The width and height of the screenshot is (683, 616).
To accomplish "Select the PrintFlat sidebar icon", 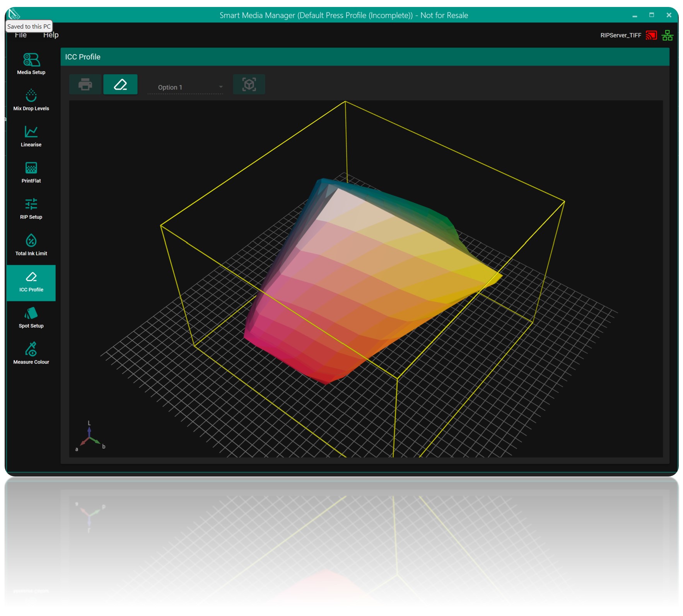I will tap(31, 172).
